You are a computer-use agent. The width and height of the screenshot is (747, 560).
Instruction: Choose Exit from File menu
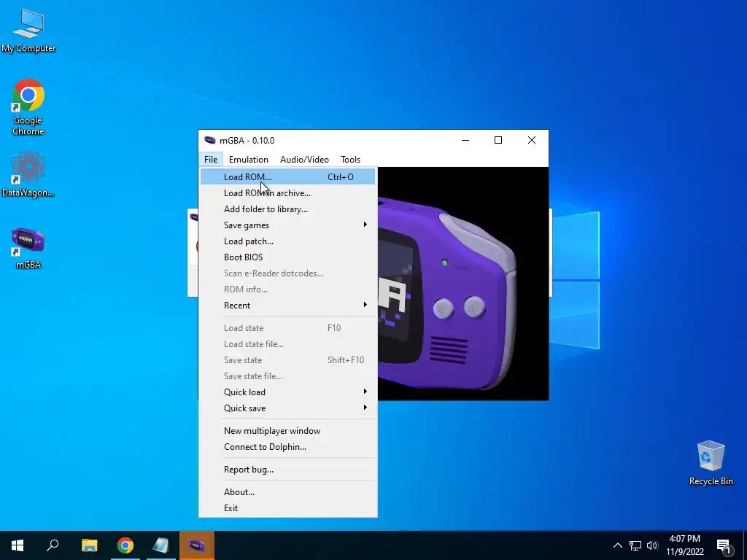click(287, 507)
